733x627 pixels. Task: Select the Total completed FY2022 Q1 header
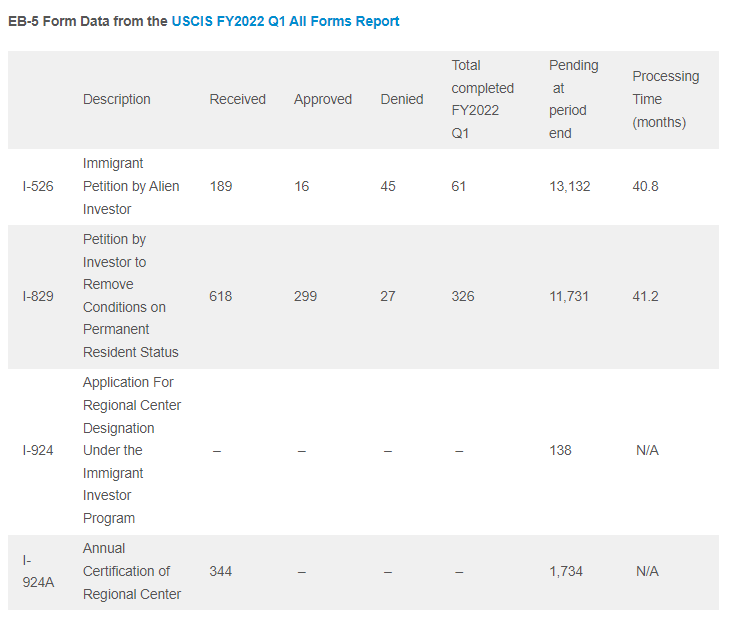(x=482, y=99)
